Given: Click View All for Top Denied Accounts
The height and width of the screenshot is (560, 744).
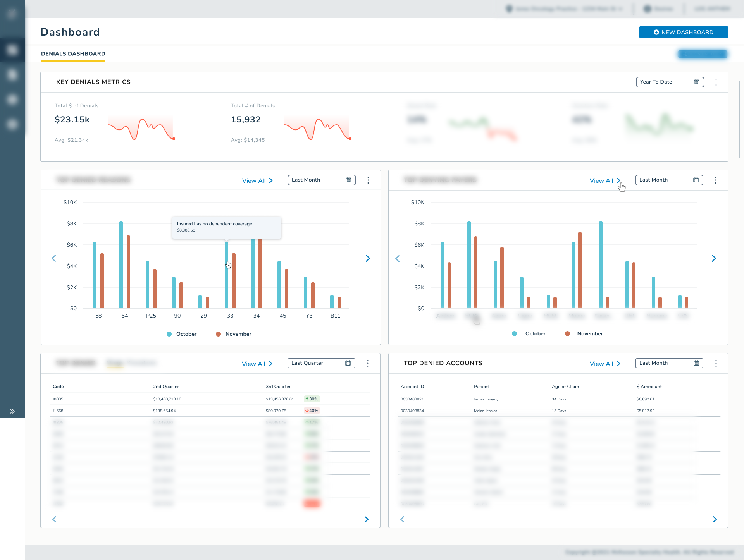Looking at the screenshot, I should tap(605, 364).
